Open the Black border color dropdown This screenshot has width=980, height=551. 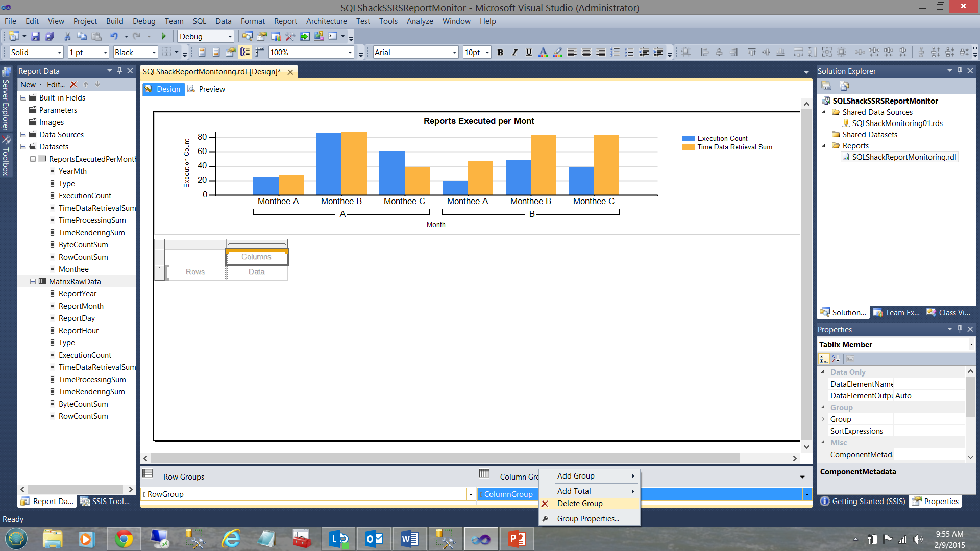point(153,52)
